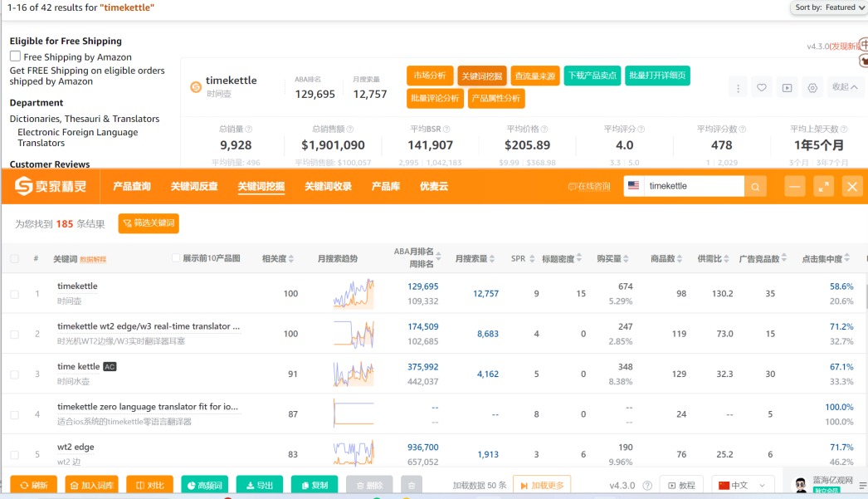Click the 卖家精灵 logo icon
This screenshot has width=868, height=499.
24,186
